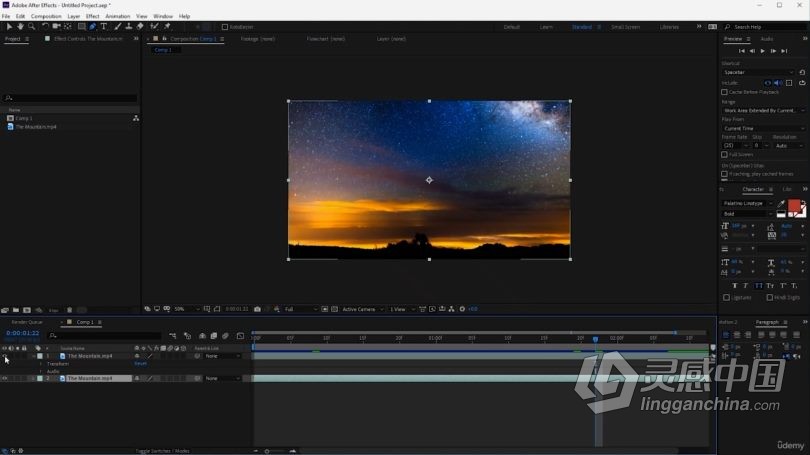Open the Composition menu
This screenshot has height=455, width=810.
click(x=46, y=16)
